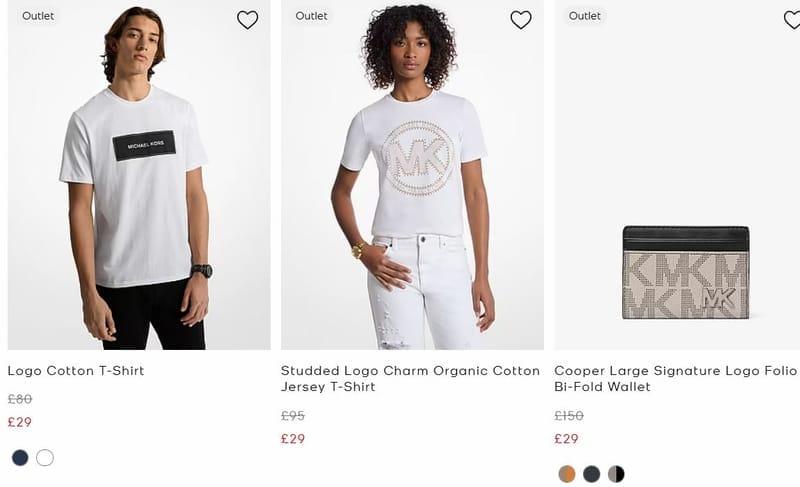Open Cooper Large Signature Logo Folio Bi-Fold Wallet link

click(676, 378)
